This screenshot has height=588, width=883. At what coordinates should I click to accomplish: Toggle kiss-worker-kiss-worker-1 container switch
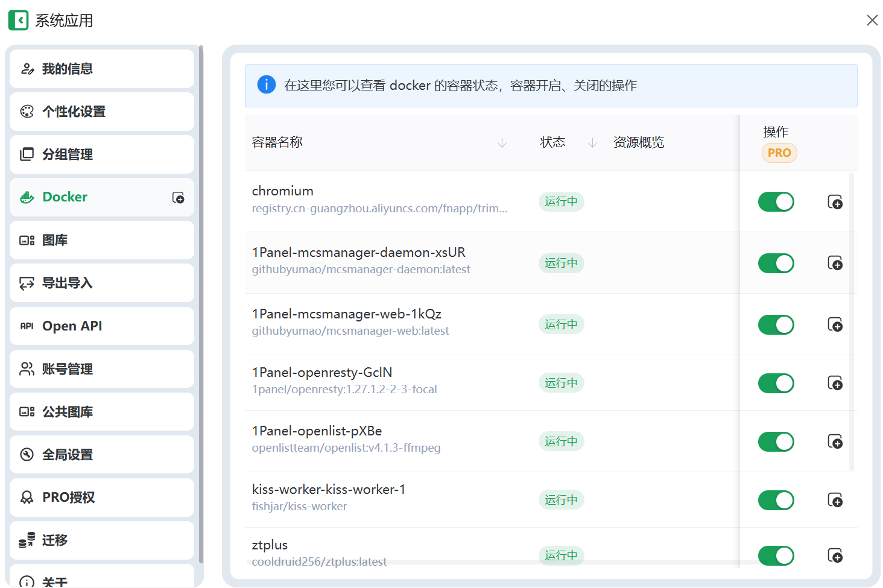pyautogui.click(x=776, y=501)
